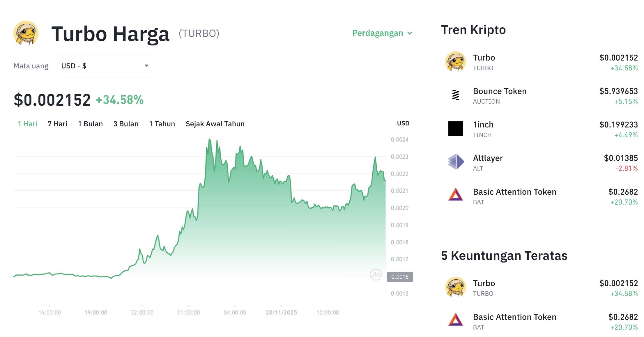Open the Sejak Awal Tahun view
This screenshot has width=644, height=337.
pos(215,124)
